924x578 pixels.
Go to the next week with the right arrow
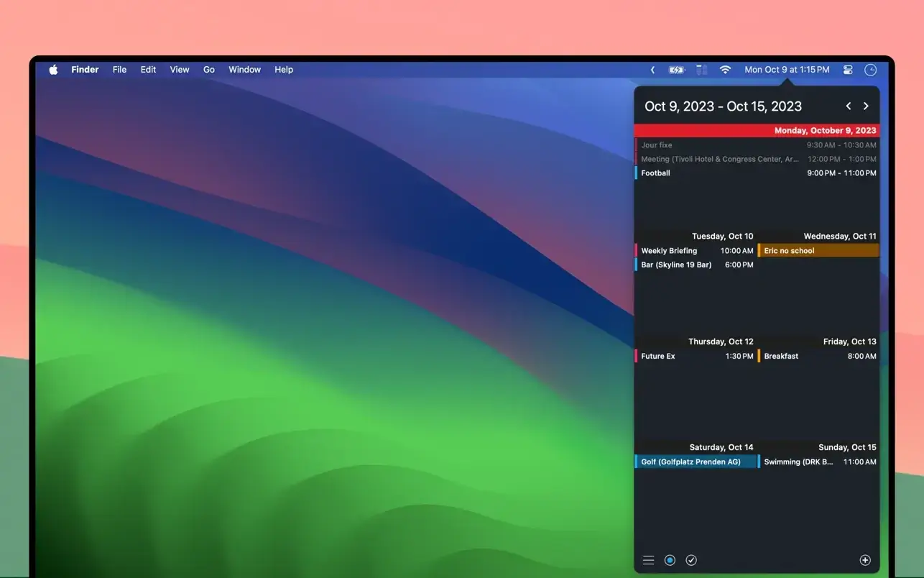pyautogui.click(x=866, y=105)
